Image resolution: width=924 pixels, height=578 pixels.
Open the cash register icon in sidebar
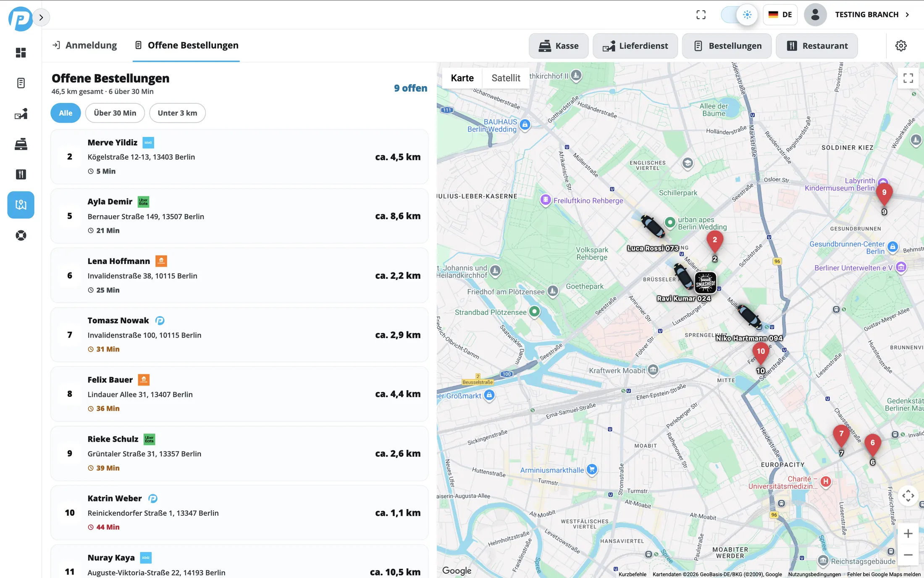pos(21,144)
